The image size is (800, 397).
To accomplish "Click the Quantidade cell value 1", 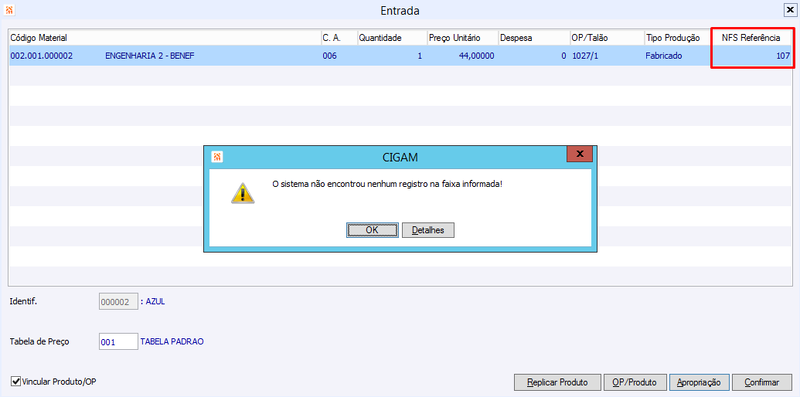I will pyautogui.click(x=420, y=56).
